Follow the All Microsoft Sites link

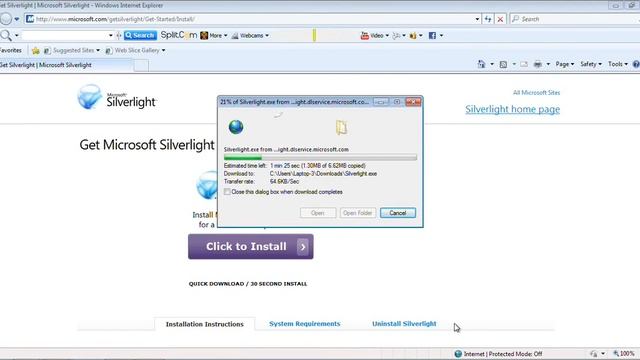[536, 93]
